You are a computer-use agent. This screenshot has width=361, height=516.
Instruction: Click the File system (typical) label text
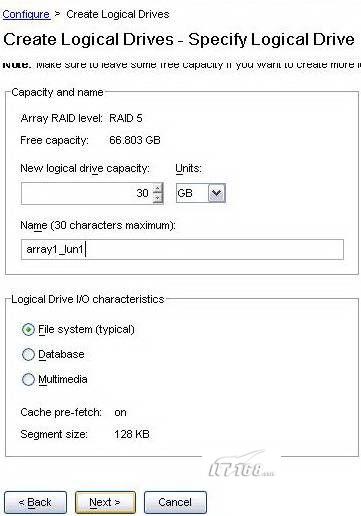(x=86, y=330)
